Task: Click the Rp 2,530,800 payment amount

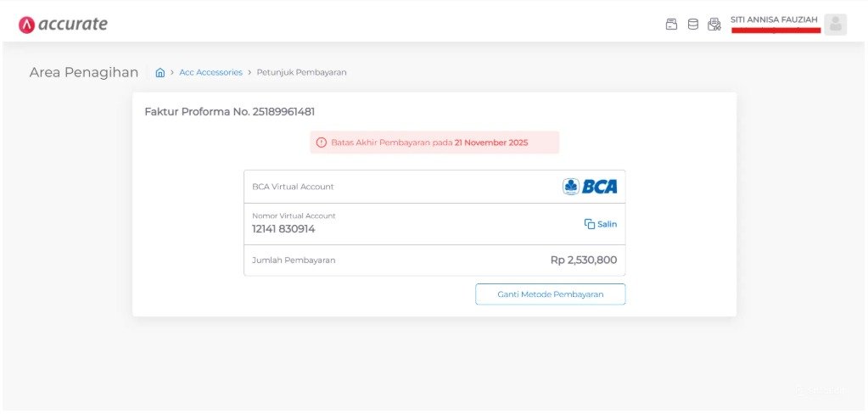Action: pos(584,260)
